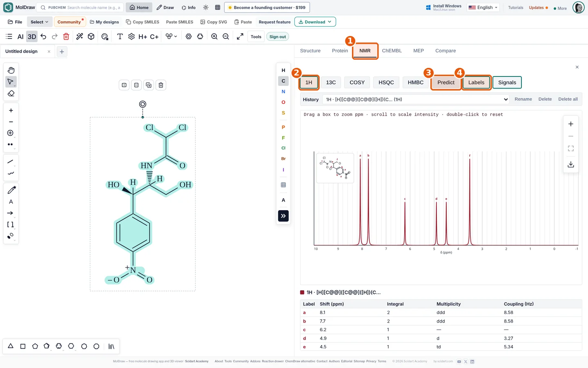Open the English language dropdown
The width and height of the screenshot is (588, 368).
(x=483, y=7)
